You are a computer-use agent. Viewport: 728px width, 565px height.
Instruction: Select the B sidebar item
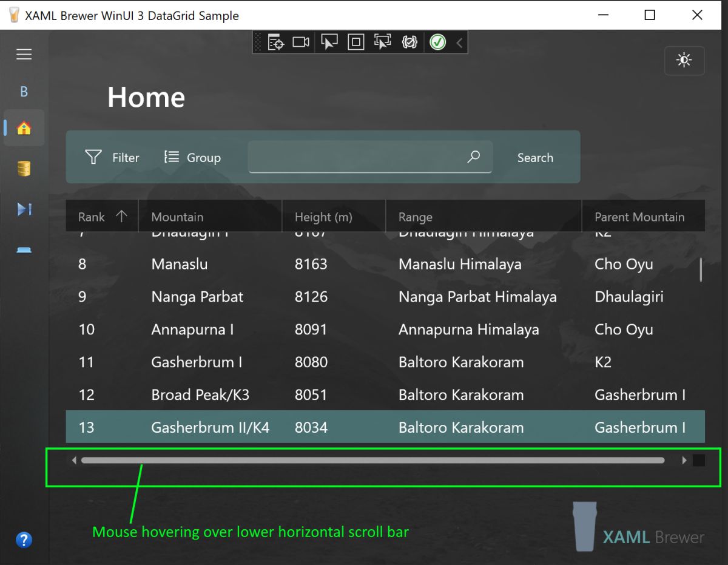[24, 92]
